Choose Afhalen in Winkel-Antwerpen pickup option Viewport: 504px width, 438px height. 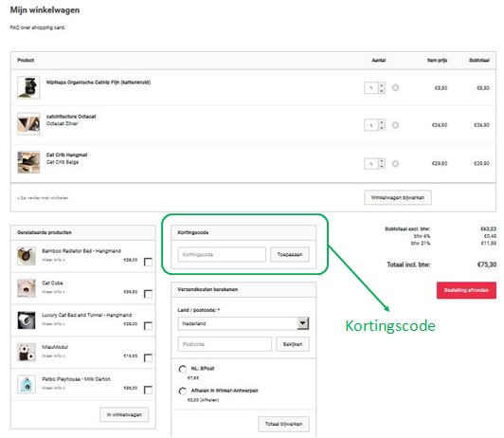[x=183, y=391]
